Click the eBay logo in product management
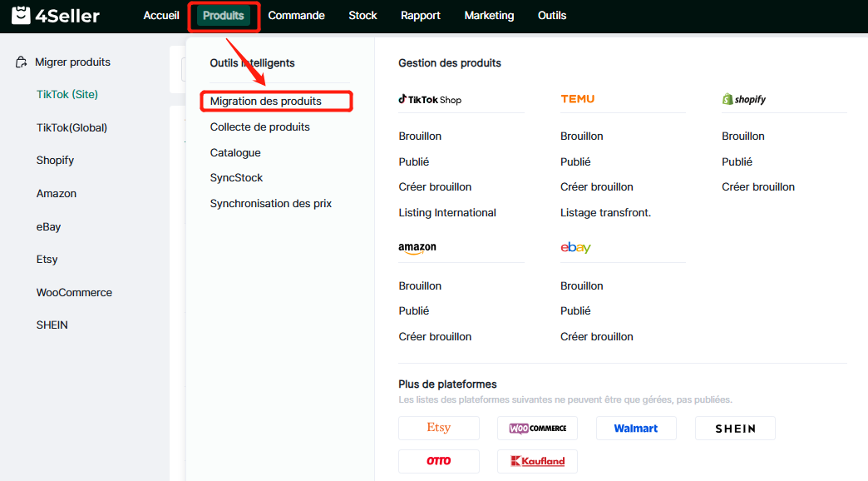 (x=575, y=248)
